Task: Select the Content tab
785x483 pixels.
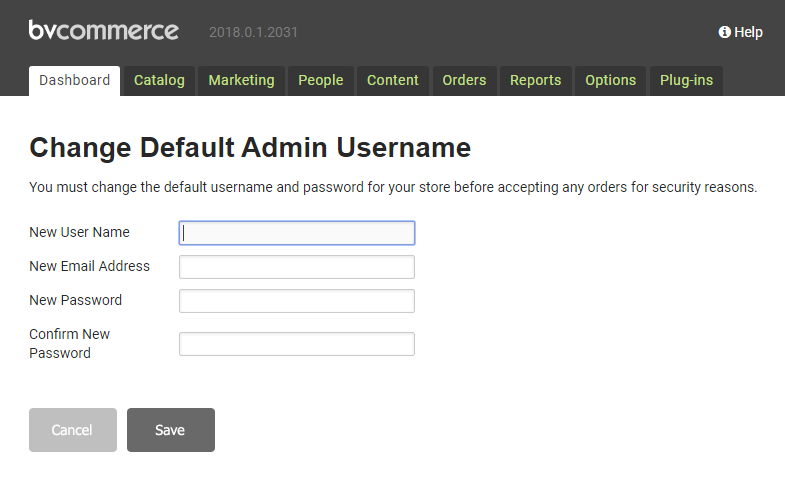Action: pos(393,81)
